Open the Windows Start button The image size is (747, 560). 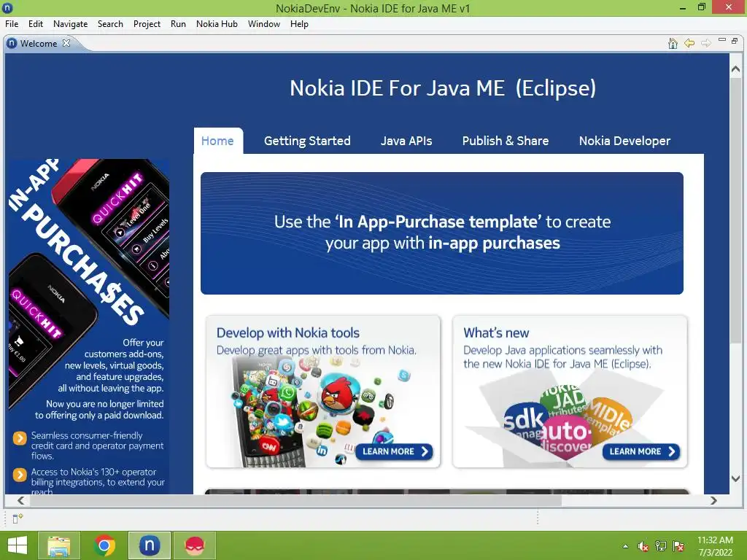pyautogui.click(x=18, y=545)
